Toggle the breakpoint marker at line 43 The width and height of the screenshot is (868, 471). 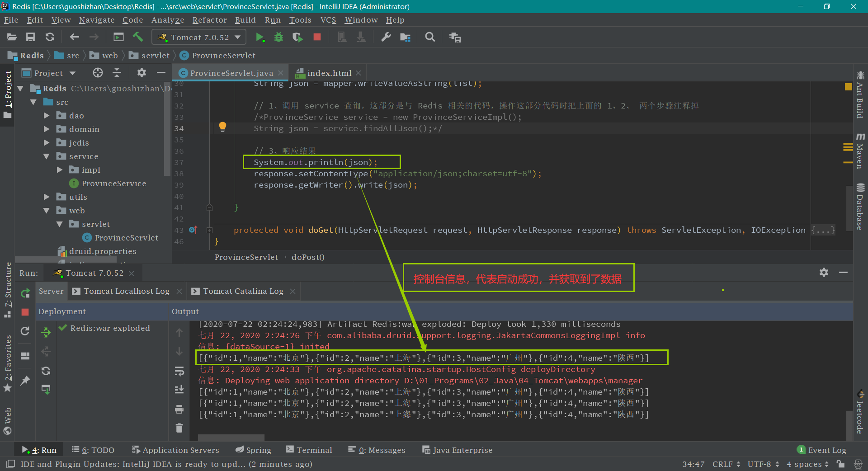[193, 230]
